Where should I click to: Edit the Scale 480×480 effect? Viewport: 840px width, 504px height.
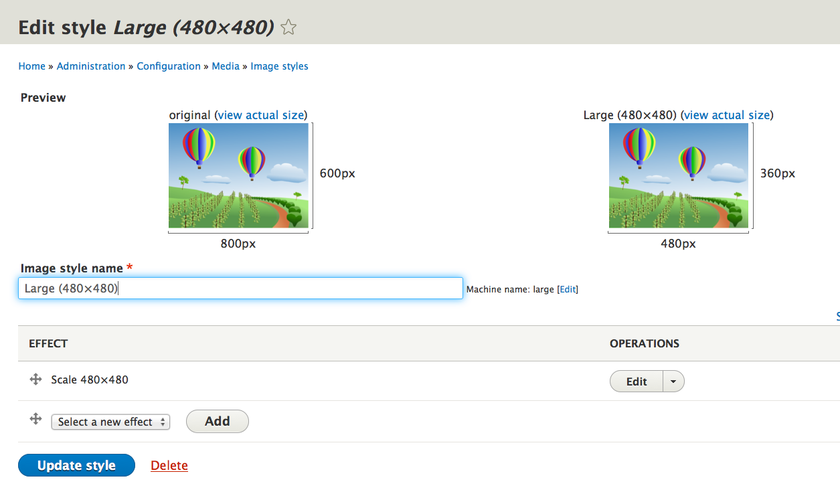(637, 382)
